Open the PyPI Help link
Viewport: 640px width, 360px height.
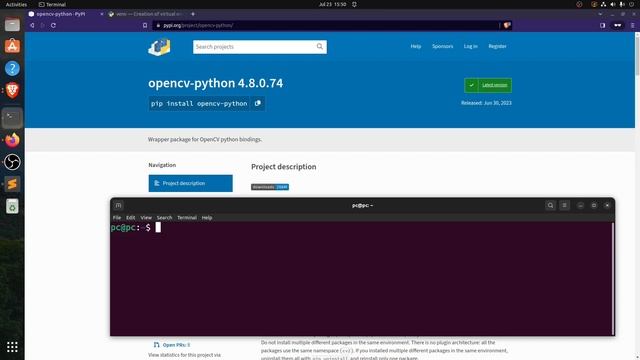point(416,47)
